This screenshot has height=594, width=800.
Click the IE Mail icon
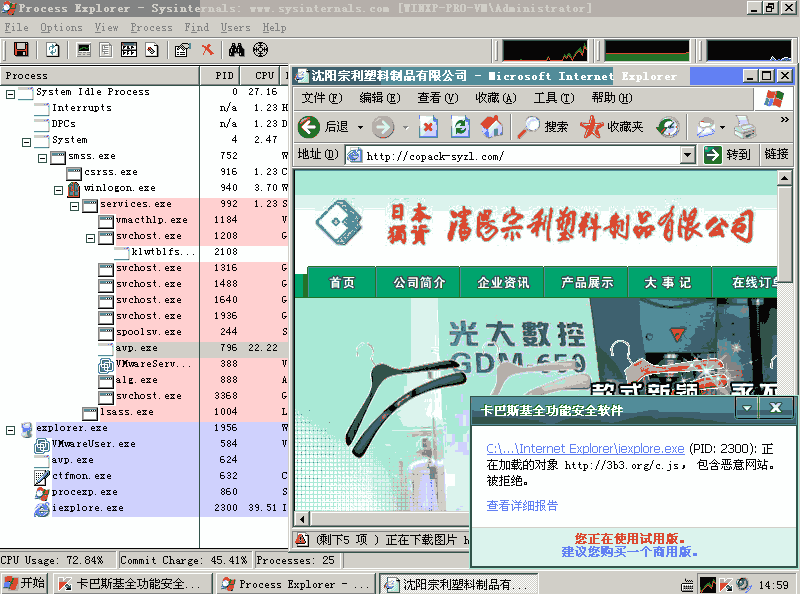[706, 127]
